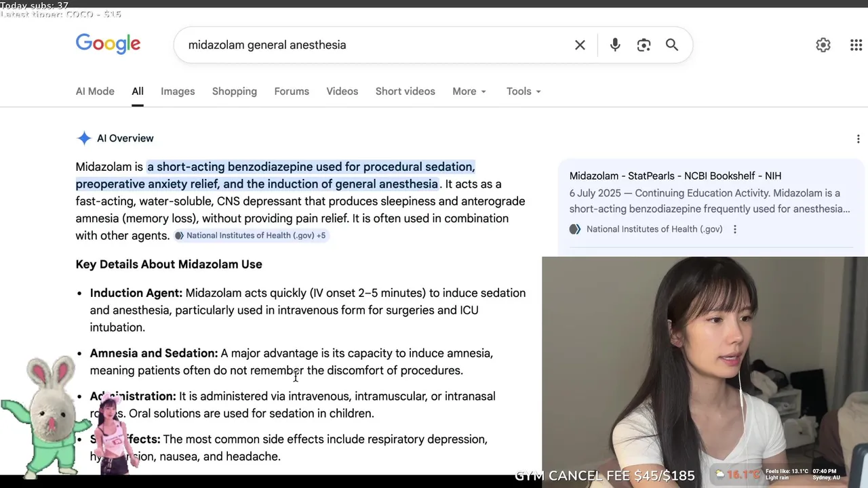Click 'Key Details About Midazolam Use' heading
Image resolution: width=868 pixels, height=488 pixels.
[x=169, y=264]
